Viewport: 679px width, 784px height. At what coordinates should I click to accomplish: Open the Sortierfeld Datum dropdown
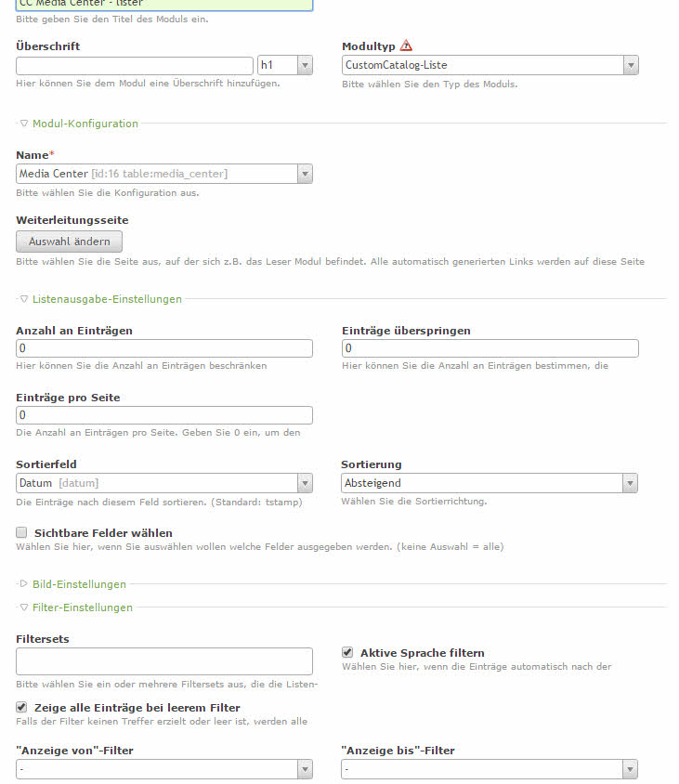pyautogui.click(x=164, y=483)
